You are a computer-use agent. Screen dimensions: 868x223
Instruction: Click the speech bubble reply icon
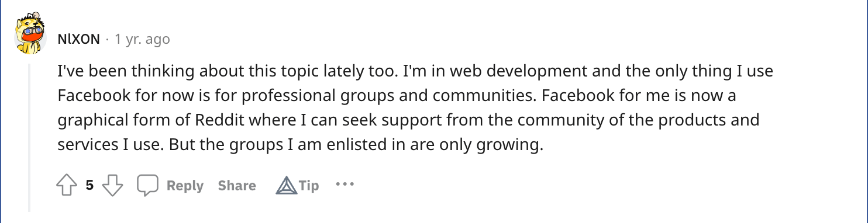click(x=147, y=186)
